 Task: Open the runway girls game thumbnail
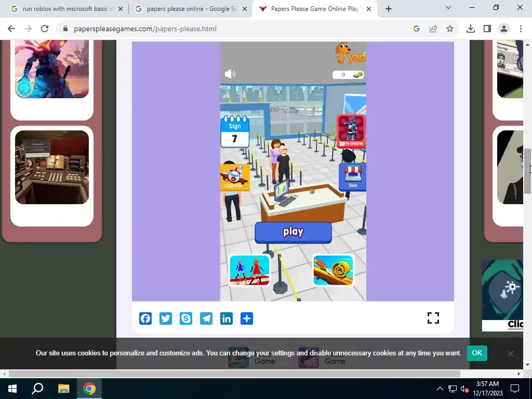(x=249, y=270)
